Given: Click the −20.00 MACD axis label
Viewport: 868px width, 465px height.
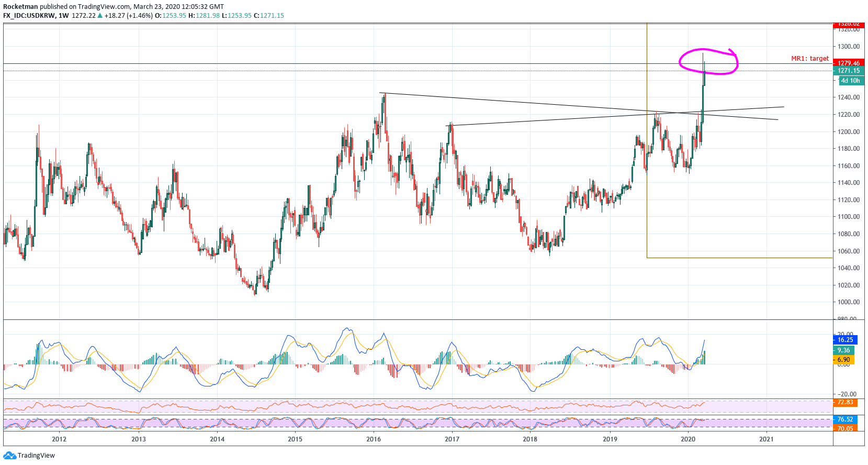Looking at the screenshot, I should tap(847, 394).
